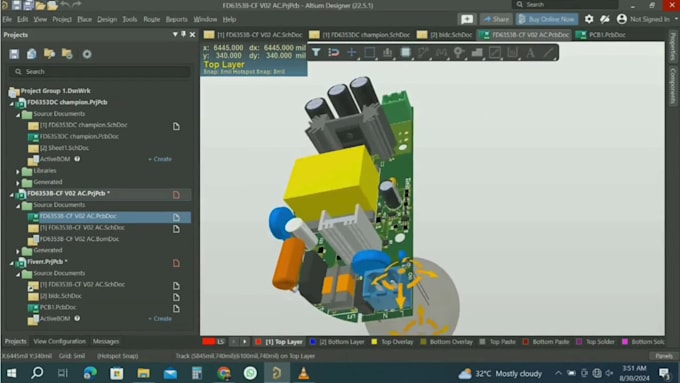Open the View Configuration tab
The image size is (680, 383).
pyautogui.click(x=59, y=341)
